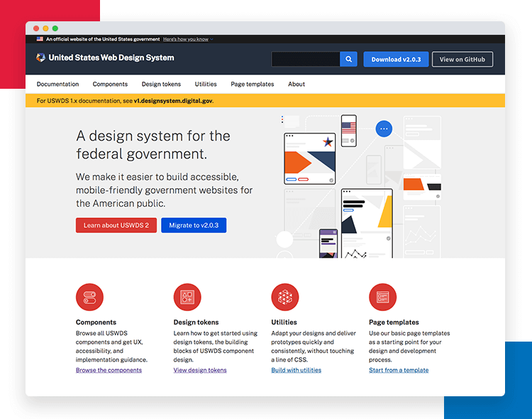Click the macOS green fullscreen window button

pos(55,28)
